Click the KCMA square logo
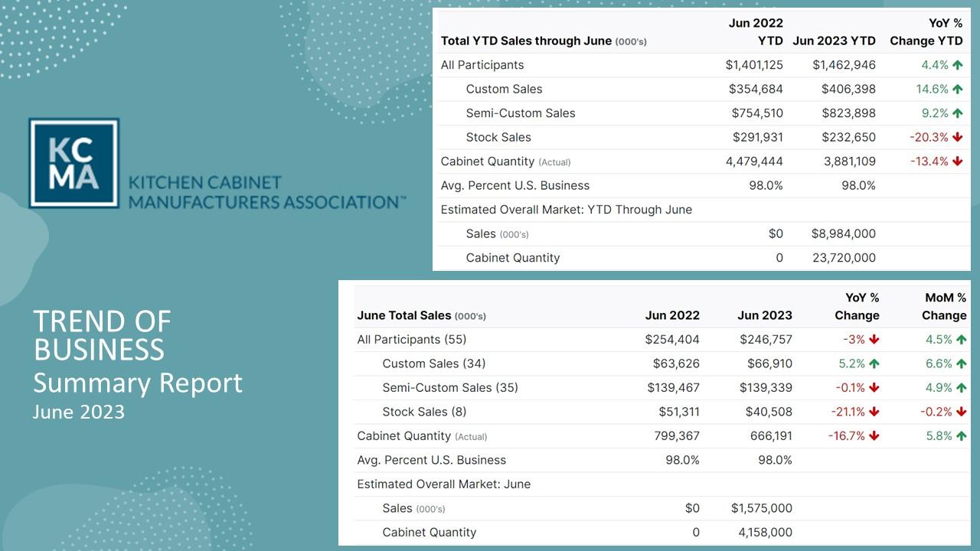 pyautogui.click(x=73, y=163)
